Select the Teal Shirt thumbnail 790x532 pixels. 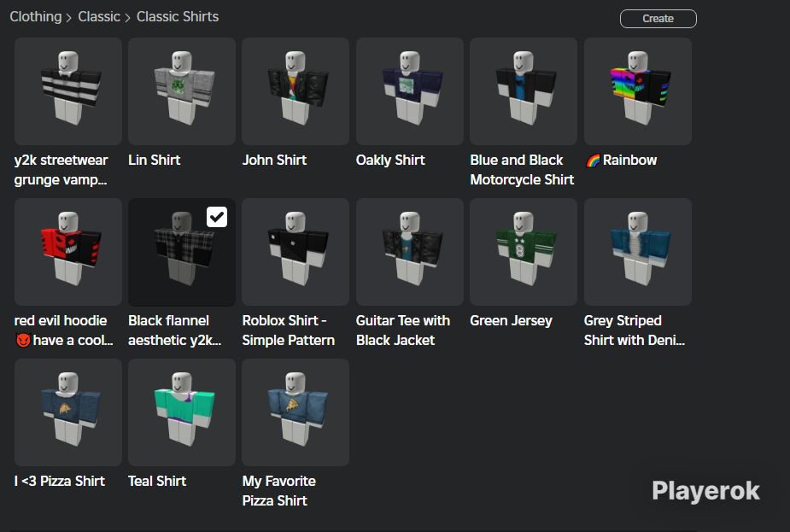click(x=182, y=412)
